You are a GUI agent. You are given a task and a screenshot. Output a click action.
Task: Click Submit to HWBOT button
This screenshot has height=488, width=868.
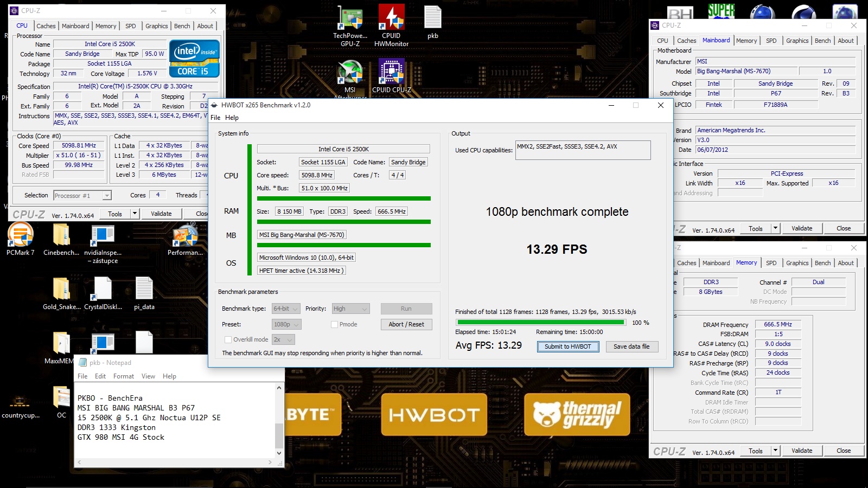click(568, 346)
